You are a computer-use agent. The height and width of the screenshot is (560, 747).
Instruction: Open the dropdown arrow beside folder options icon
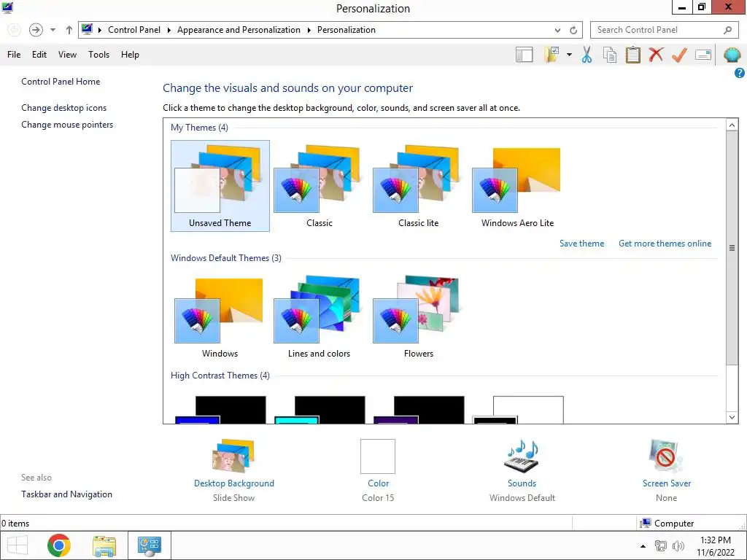pos(569,55)
